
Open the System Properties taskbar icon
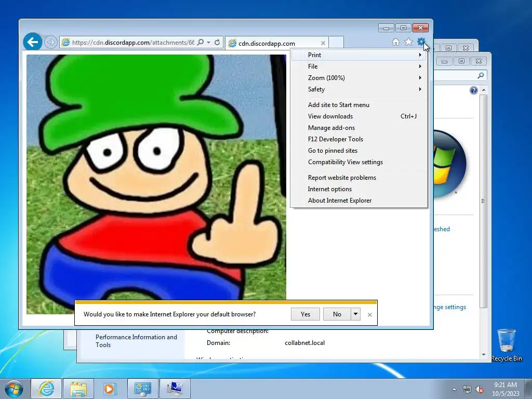pyautogui.click(x=175, y=389)
